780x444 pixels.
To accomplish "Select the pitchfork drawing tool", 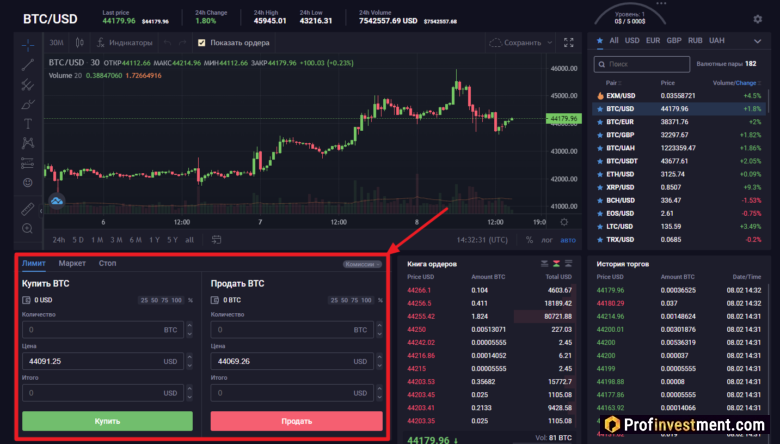I will [28, 85].
